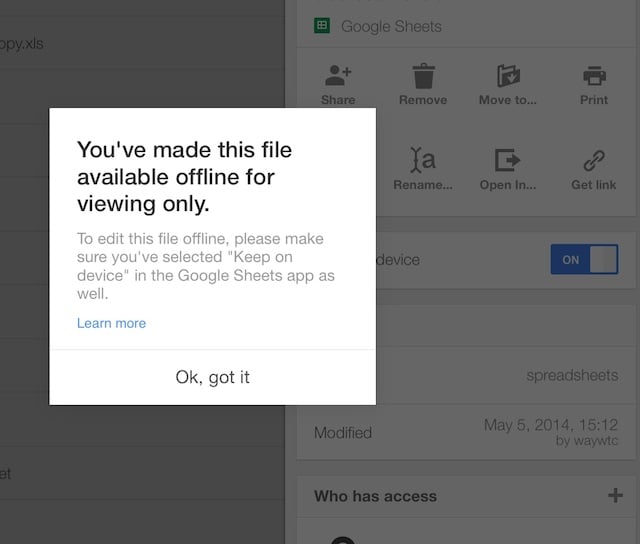
Task: Tap the Move to folder icon
Action: (508, 76)
